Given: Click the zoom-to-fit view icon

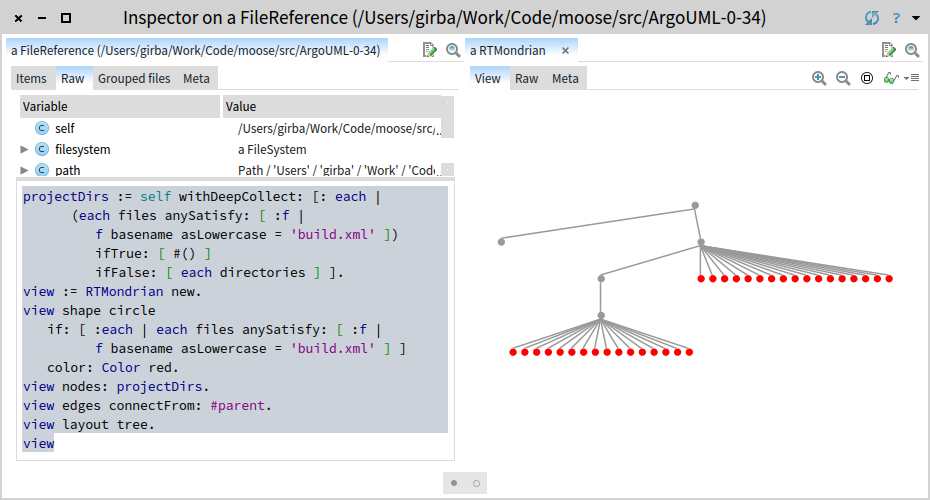Looking at the screenshot, I should (x=867, y=78).
